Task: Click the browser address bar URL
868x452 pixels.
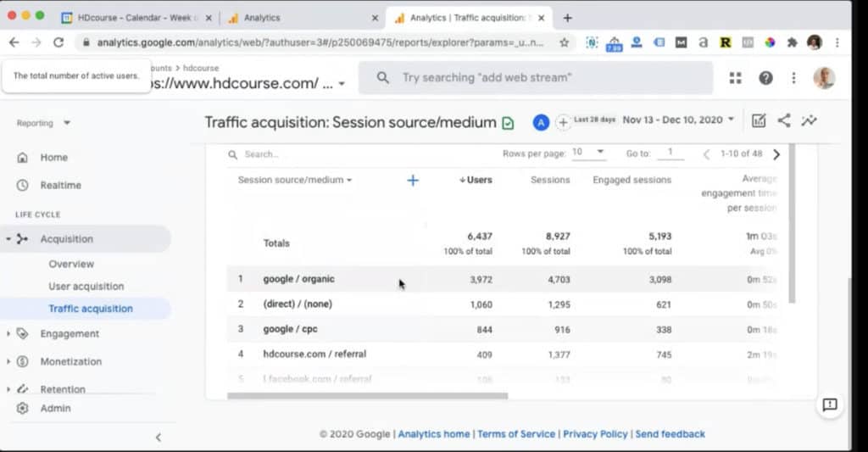Action: click(320, 42)
